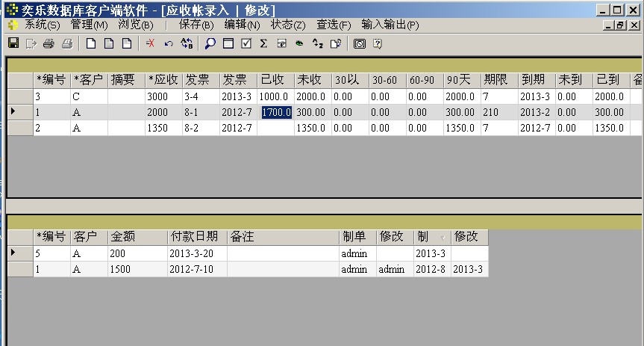Viewport: 644px width, 346px height.
Task: Minimize the inner document window
Action: pos(609,25)
